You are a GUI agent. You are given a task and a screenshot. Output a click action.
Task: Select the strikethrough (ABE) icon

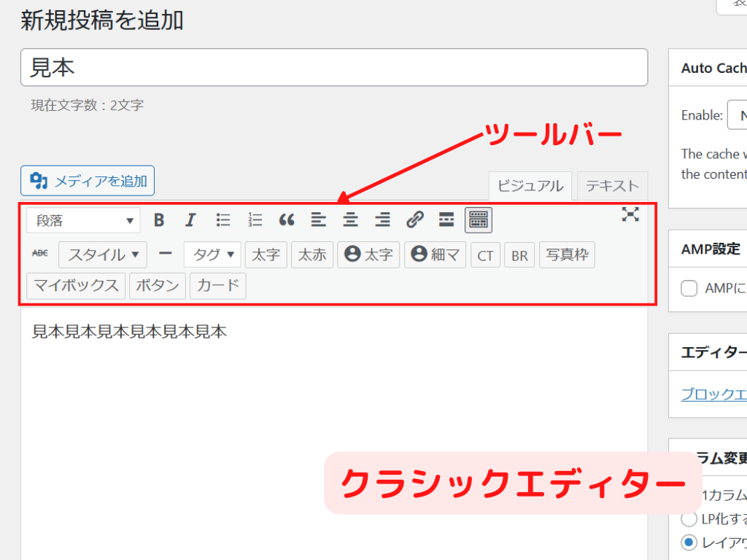pos(41,254)
